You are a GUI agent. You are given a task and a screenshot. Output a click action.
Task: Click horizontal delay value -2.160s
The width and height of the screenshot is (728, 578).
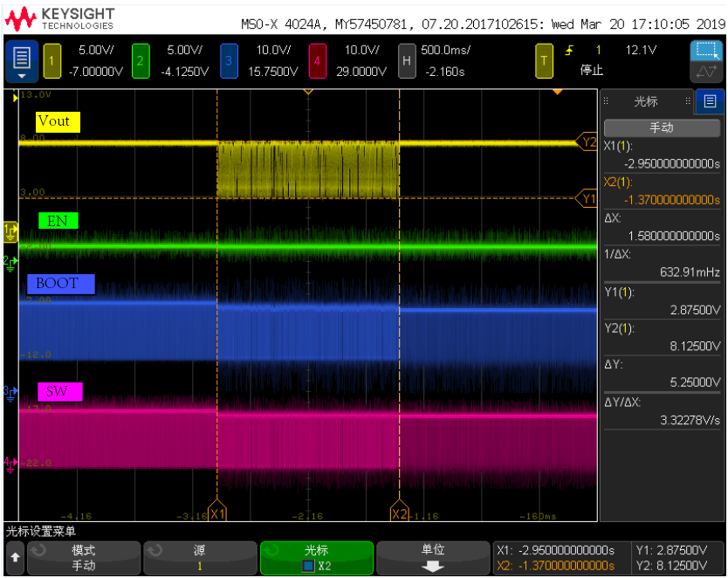click(445, 72)
